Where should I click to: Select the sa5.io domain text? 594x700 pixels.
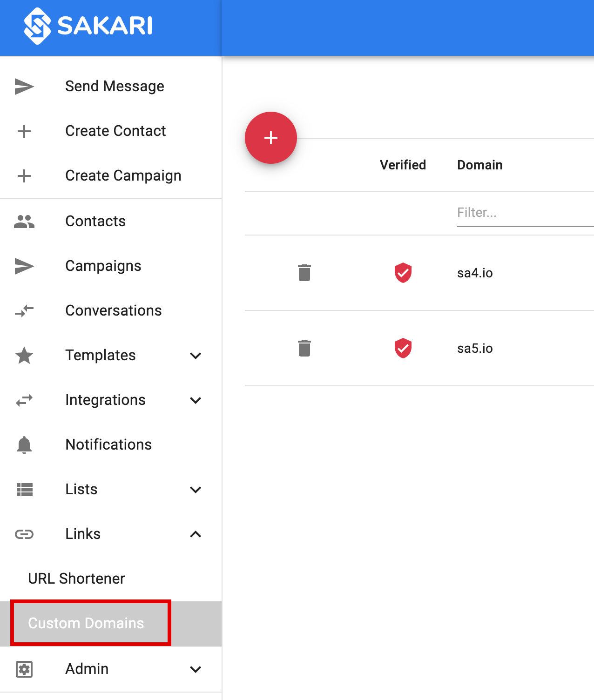click(x=475, y=348)
